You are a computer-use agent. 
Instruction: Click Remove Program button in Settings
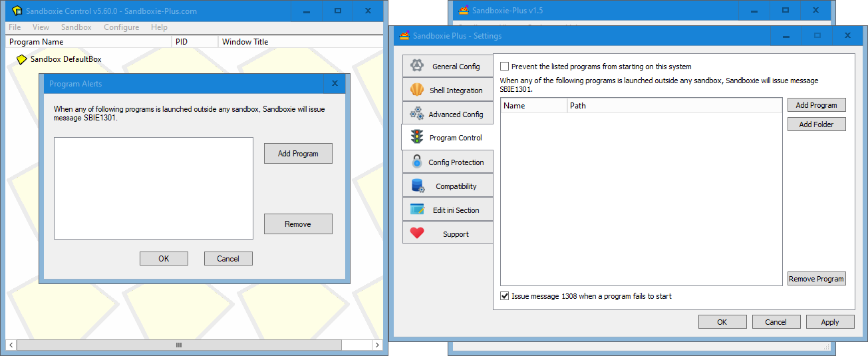pos(816,279)
